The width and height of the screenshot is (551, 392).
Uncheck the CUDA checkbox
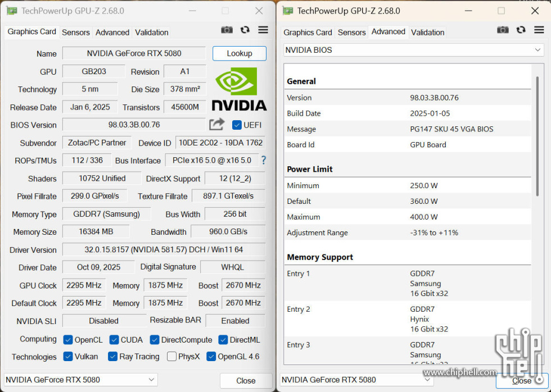pyautogui.click(x=114, y=340)
